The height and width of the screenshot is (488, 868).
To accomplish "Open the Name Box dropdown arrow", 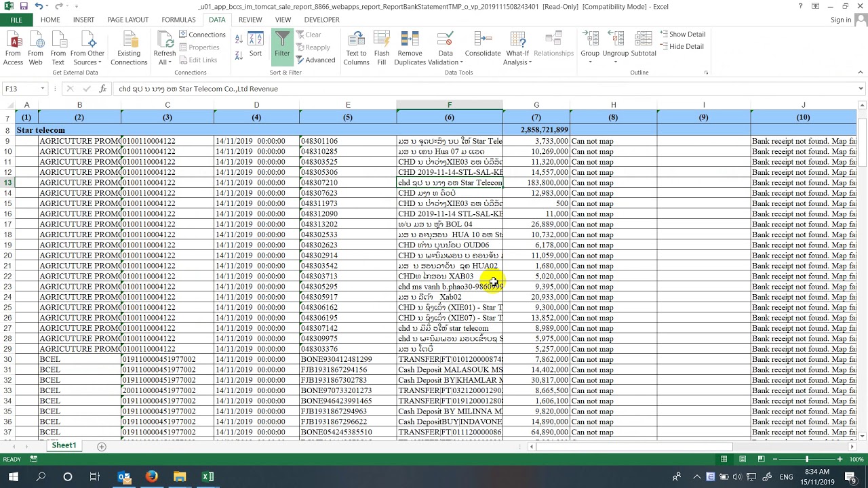I will 42,89.
